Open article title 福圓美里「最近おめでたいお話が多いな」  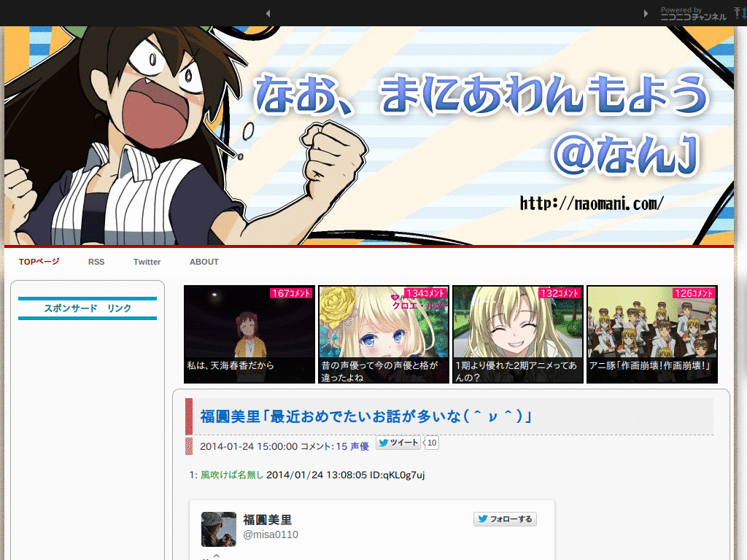pos(366,416)
